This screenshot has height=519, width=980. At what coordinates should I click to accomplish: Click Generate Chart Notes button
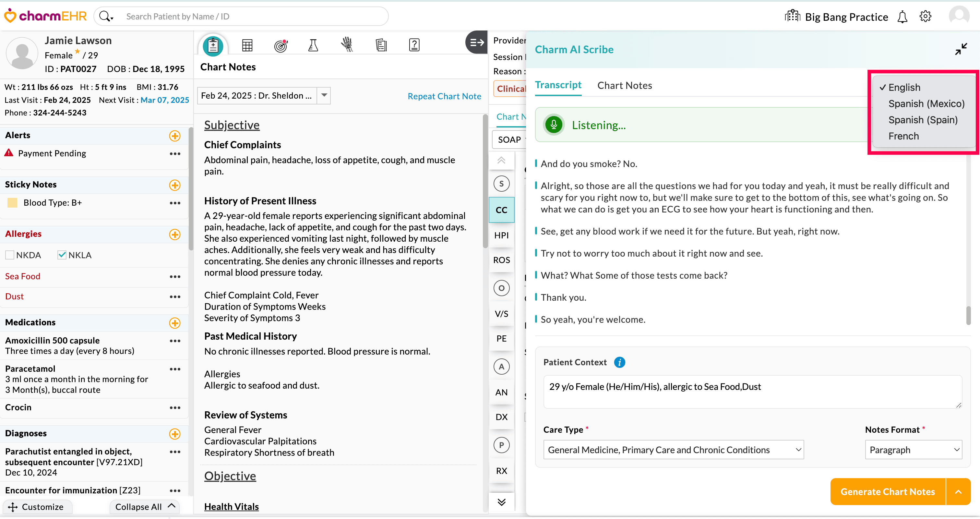pyautogui.click(x=887, y=492)
